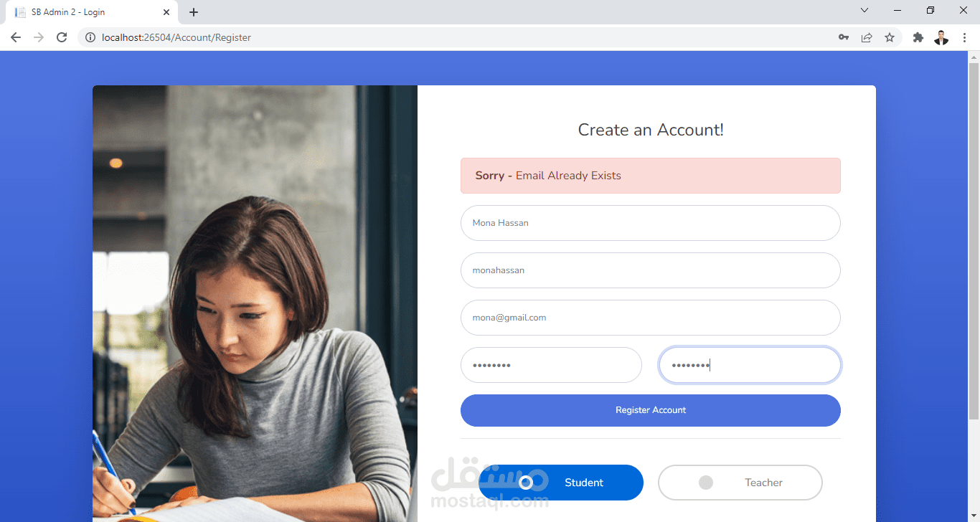
Task: Open the Extensions puzzle icon
Action: pyautogui.click(x=918, y=37)
